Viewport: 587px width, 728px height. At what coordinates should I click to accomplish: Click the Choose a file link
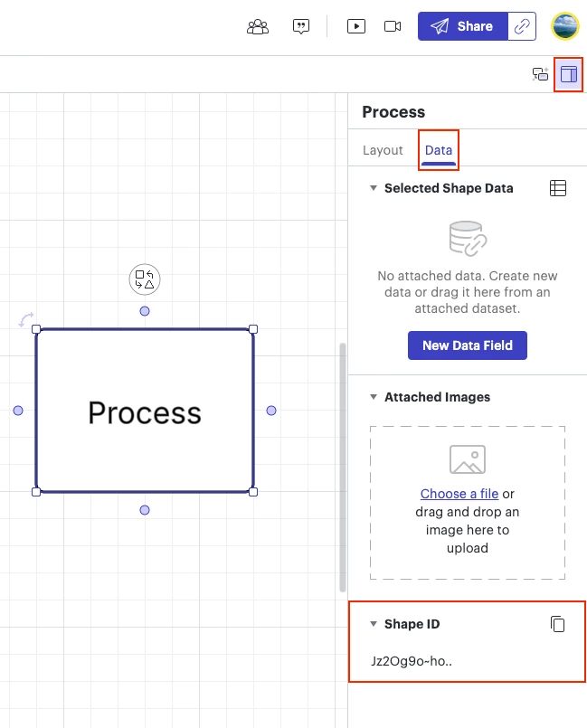click(x=459, y=494)
